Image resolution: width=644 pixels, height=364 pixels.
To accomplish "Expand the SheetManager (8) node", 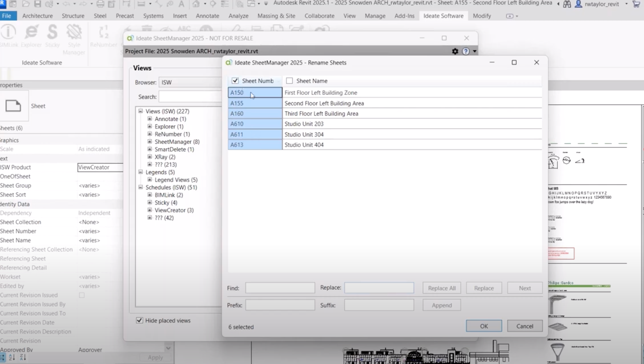I will coord(150,141).
